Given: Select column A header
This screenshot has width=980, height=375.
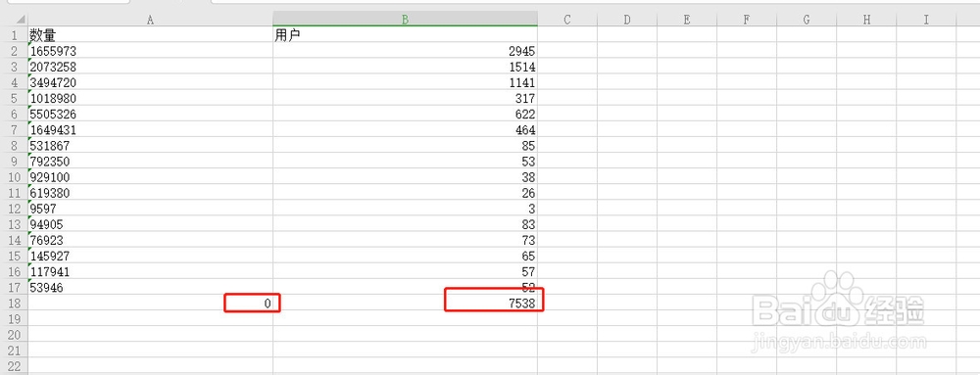Looking at the screenshot, I should click(150, 20).
